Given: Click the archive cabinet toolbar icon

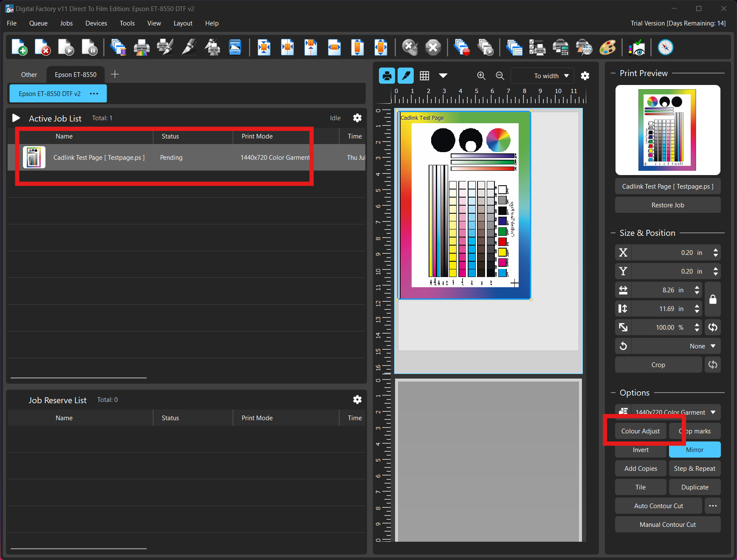Looking at the screenshot, I should (235, 47).
